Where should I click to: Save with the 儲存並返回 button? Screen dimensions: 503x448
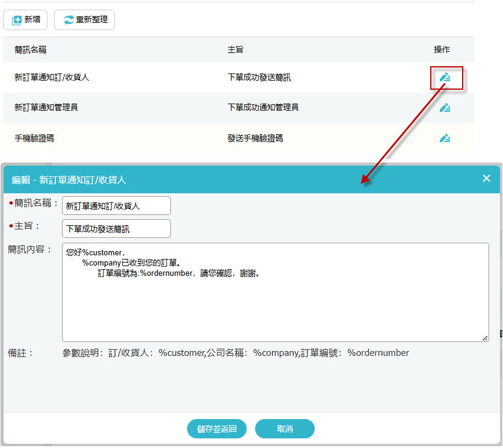217,429
